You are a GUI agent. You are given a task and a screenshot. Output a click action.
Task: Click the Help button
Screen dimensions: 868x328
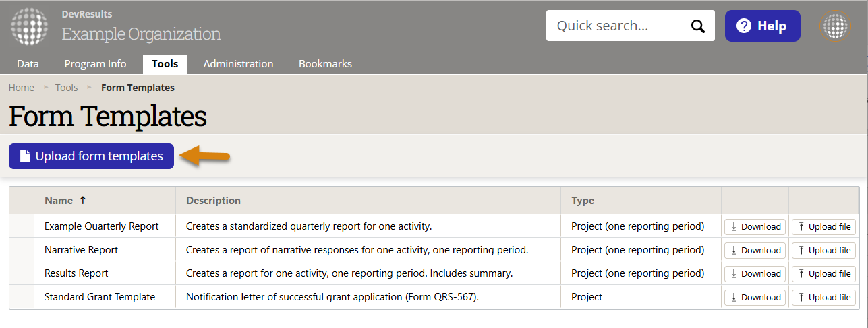tap(762, 26)
